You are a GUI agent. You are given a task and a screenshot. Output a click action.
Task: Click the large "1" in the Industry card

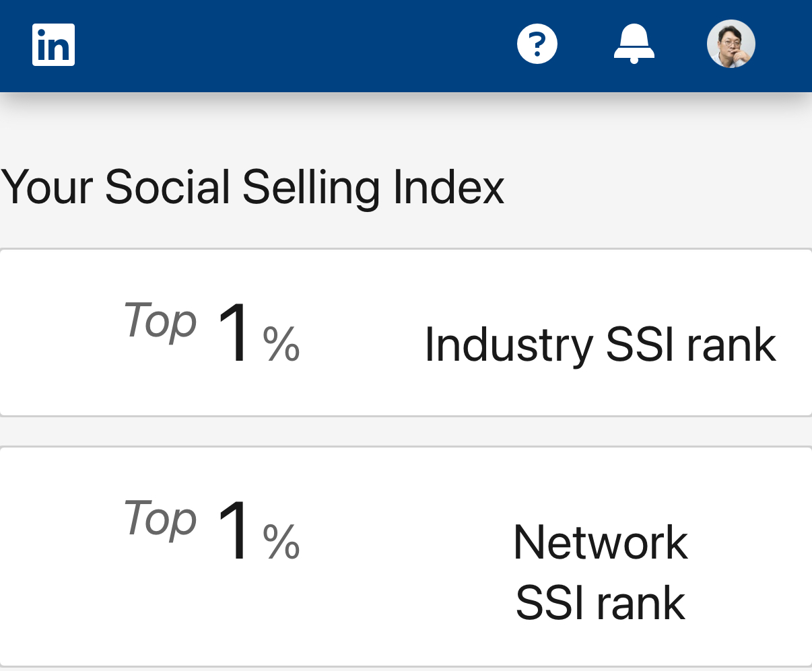[234, 333]
